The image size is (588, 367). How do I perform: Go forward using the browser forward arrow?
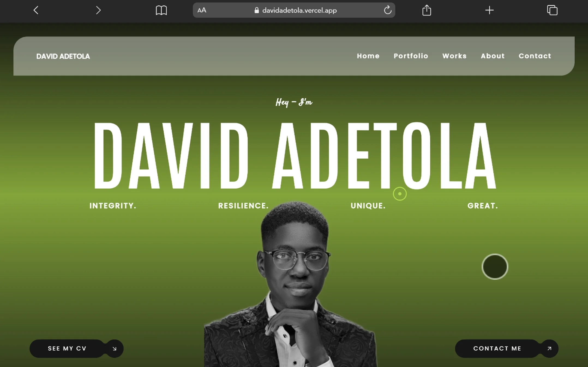98,10
